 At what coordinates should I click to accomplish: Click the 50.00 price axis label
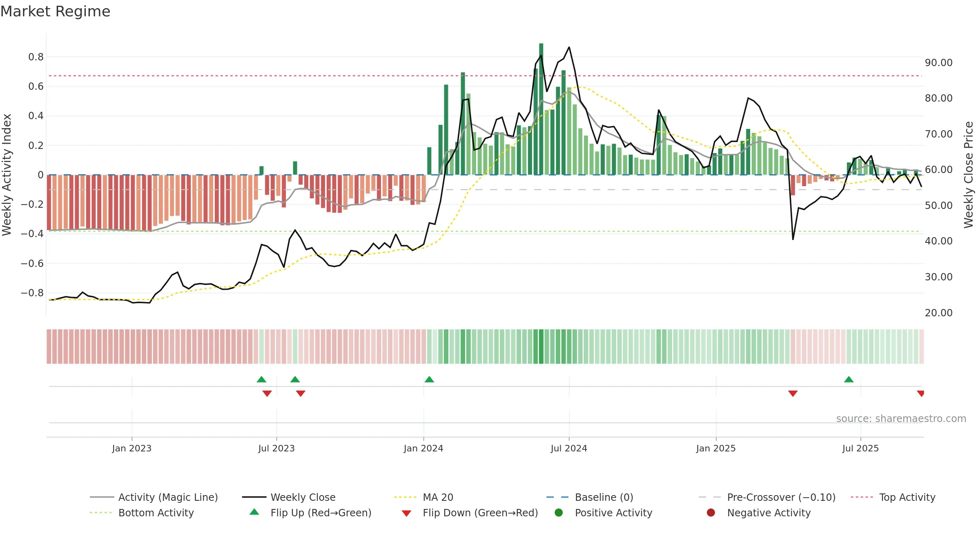(x=939, y=206)
